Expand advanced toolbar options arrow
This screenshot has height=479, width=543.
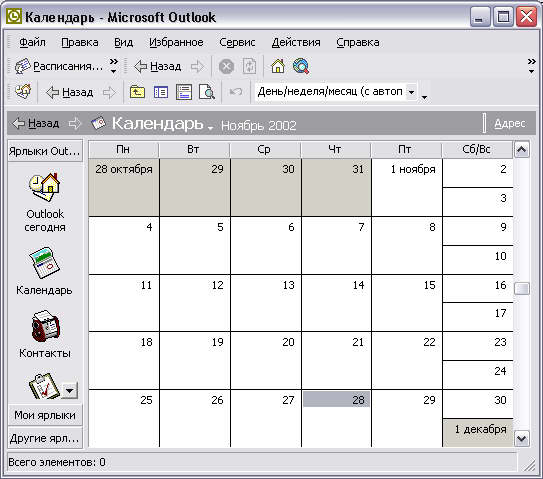[424, 97]
